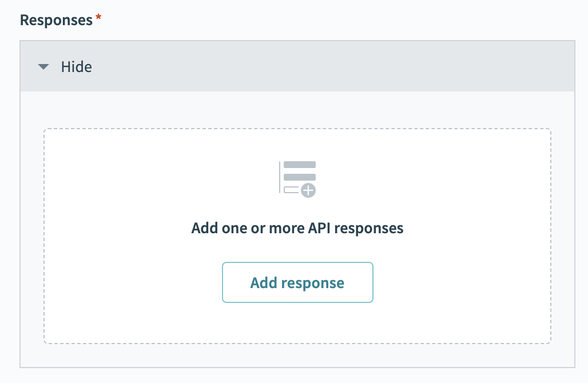
Task: Click the gray Hide header bar
Action: click(297, 66)
